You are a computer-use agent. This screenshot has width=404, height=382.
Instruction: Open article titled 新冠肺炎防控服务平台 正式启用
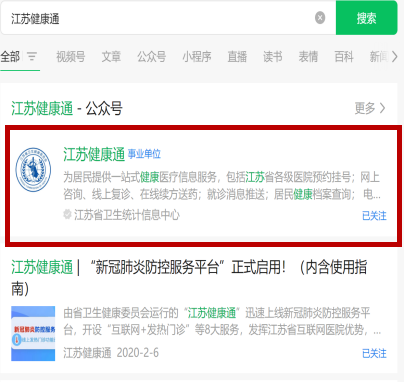click(x=189, y=277)
